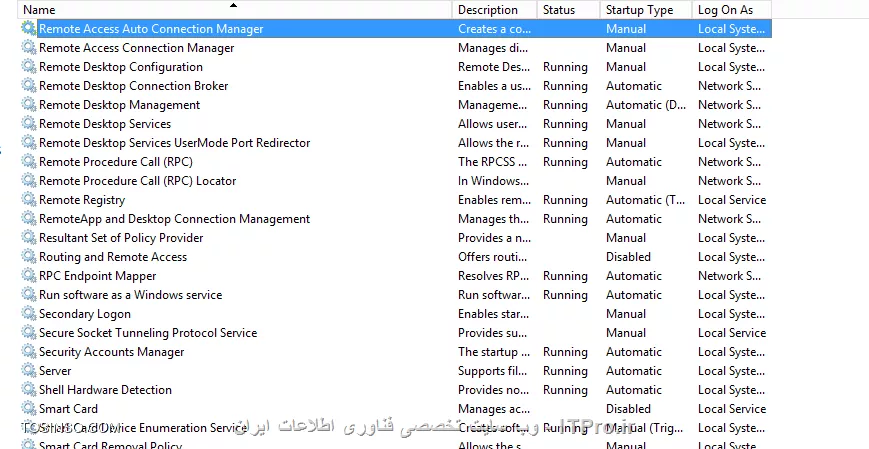Select Remote Procedure Call (RPC) service name
This screenshot has height=449, width=869.
[116, 162]
